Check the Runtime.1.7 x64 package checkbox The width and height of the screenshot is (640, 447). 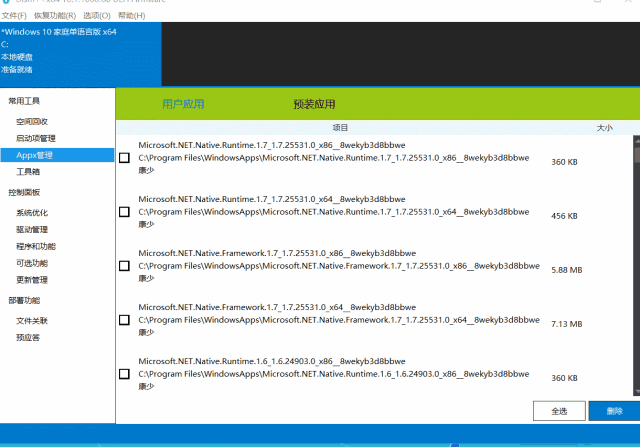click(x=124, y=212)
